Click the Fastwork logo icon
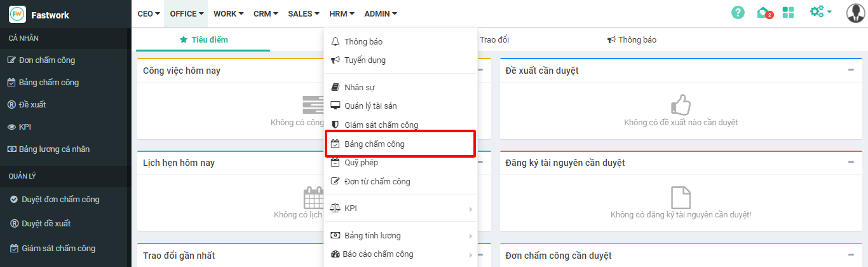The image size is (868, 267). (x=17, y=14)
